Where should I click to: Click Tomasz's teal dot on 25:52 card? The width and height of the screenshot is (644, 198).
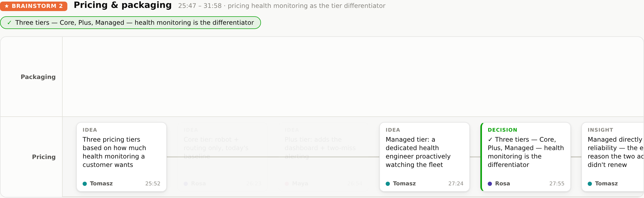point(85,184)
